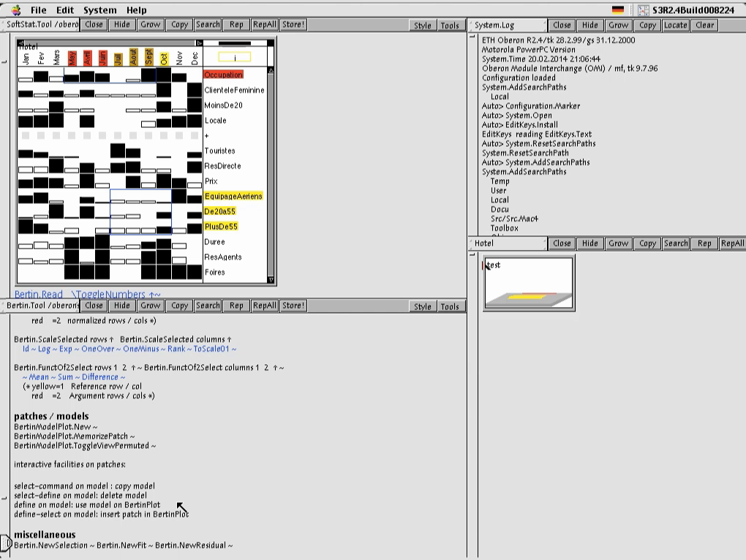The width and height of the screenshot is (746, 560).
Task: Click the yellow-outlined input box above row labels
Action: (x=235, y=58)
